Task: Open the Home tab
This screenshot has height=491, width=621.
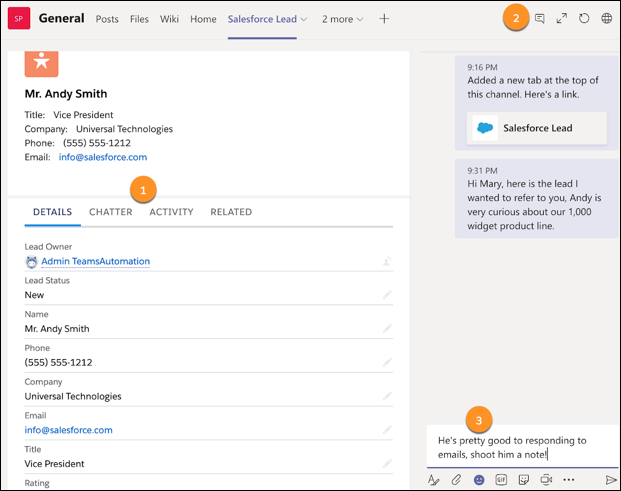Action: 203,19
